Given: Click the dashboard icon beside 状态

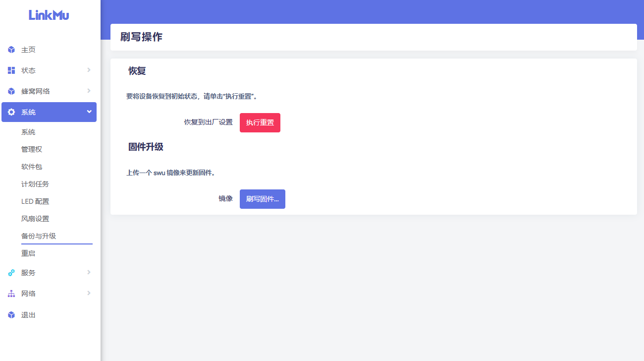Looking at the screenshot, I should tap(11, 70).
